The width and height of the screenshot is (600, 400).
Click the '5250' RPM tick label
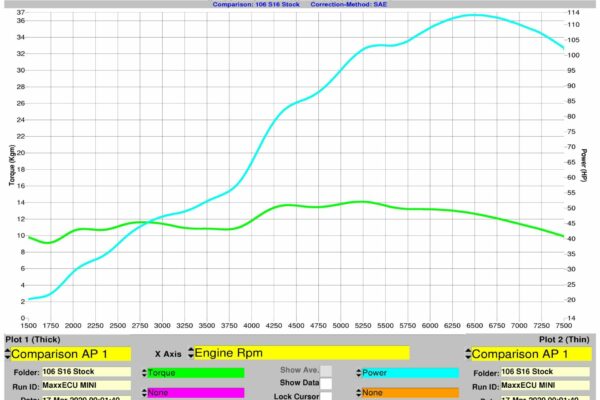coord(363,326)
